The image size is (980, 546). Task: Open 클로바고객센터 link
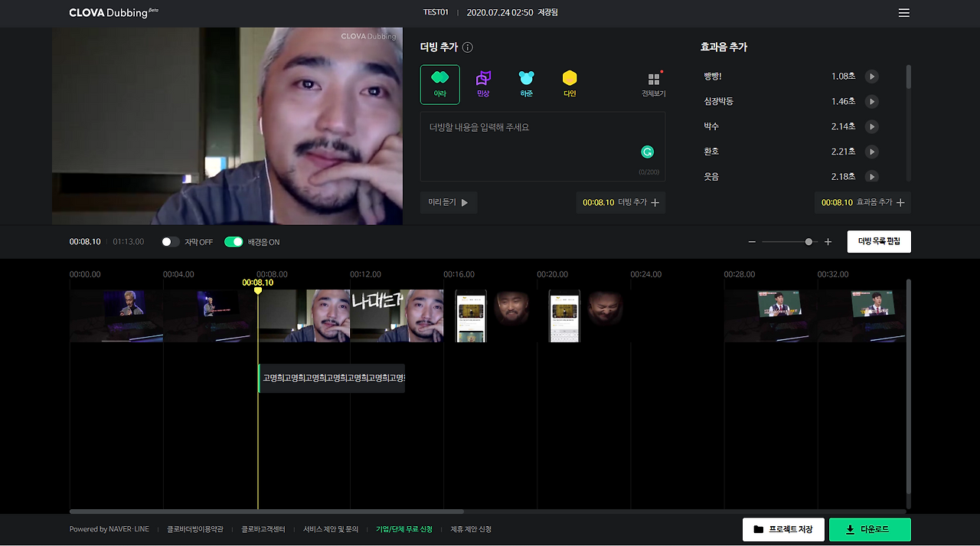[263, 529]
